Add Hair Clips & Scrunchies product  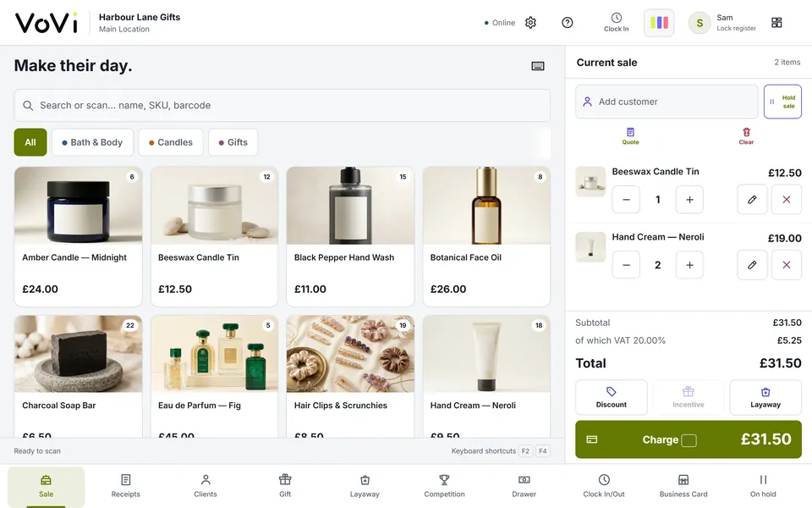[x=350, y=376]
